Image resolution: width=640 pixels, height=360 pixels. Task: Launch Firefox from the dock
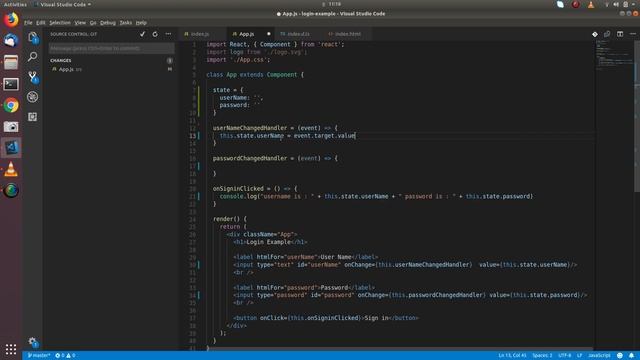(x=11, y=20)
